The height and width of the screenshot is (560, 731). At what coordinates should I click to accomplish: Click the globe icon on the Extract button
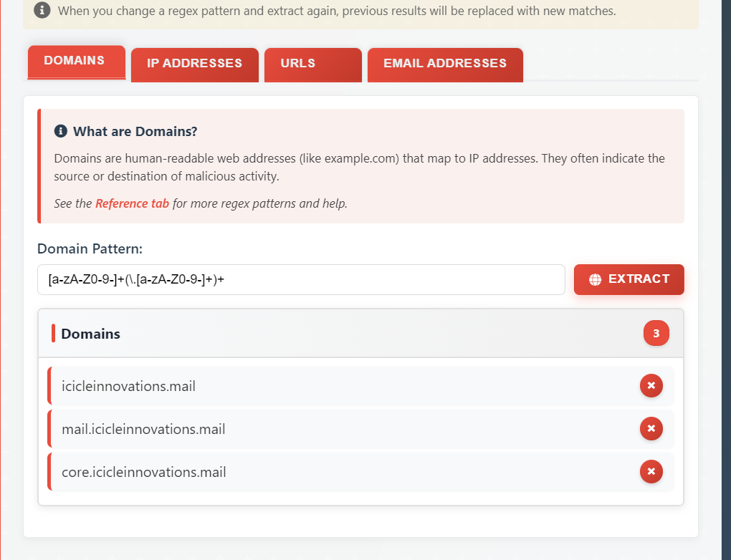pos(595,279)
